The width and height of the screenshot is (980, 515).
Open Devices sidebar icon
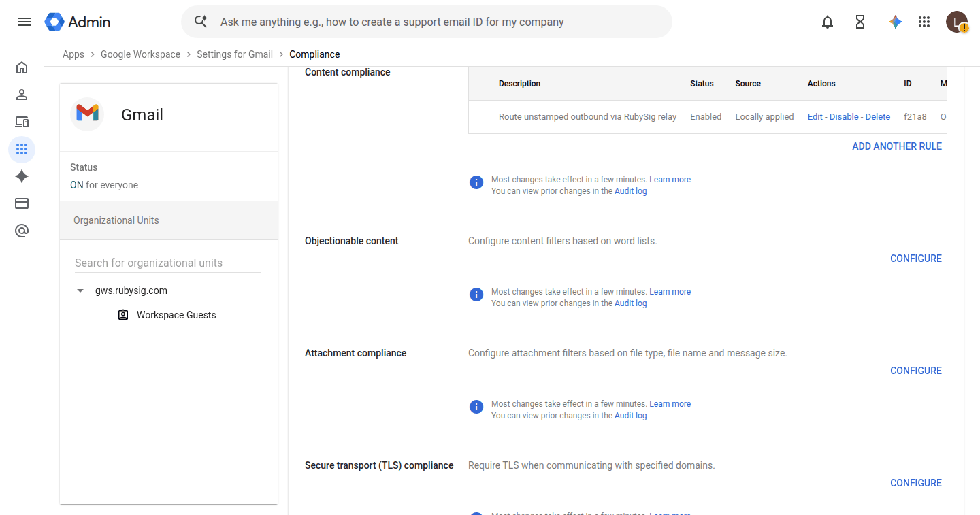[22, 122]
